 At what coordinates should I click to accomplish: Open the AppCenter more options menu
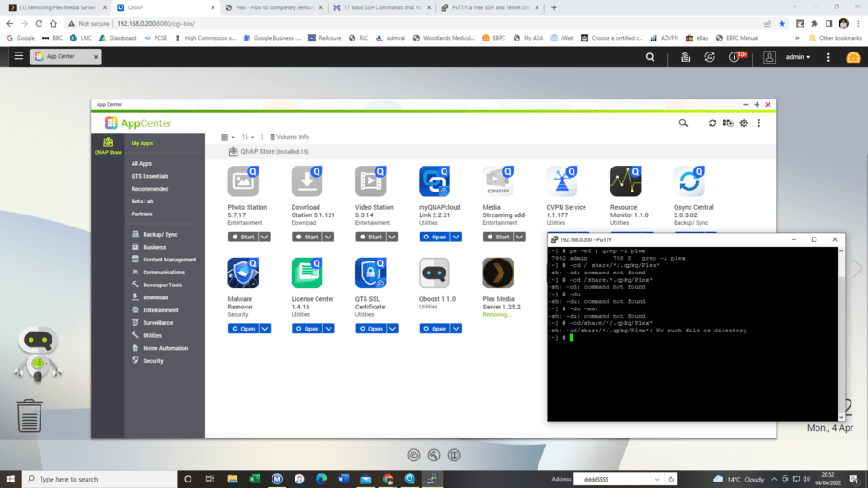click(x=759, y=123)
